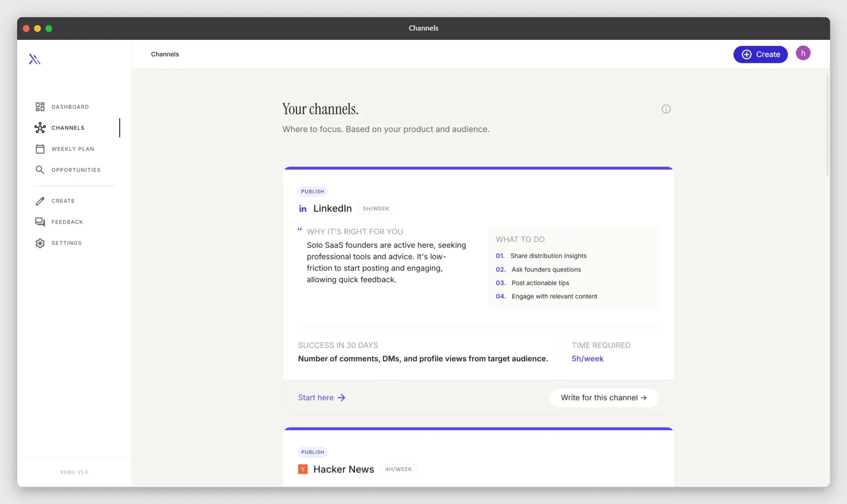847x504 pixels.
Task: Click the success metric about comments and DMs
Action: tap(423, 359)
